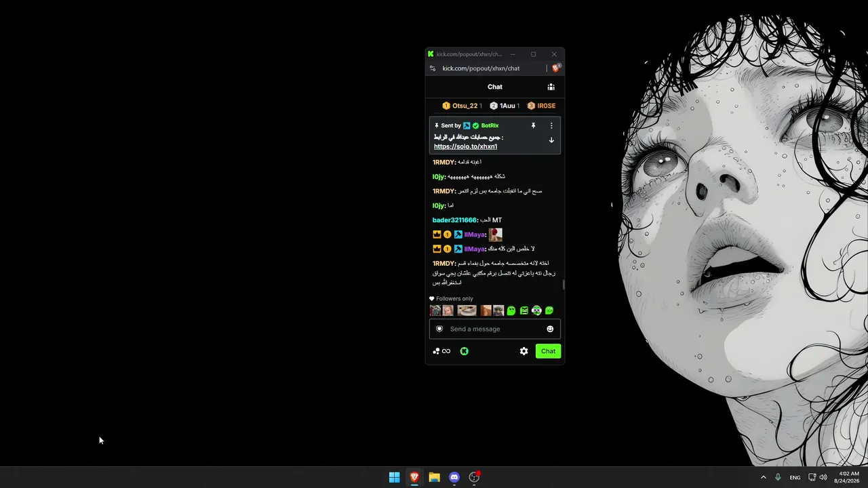Screen dimensions: 868x488
Task: Open the https://solo.to/xhxn1 link
Action: tap(465, 146)
